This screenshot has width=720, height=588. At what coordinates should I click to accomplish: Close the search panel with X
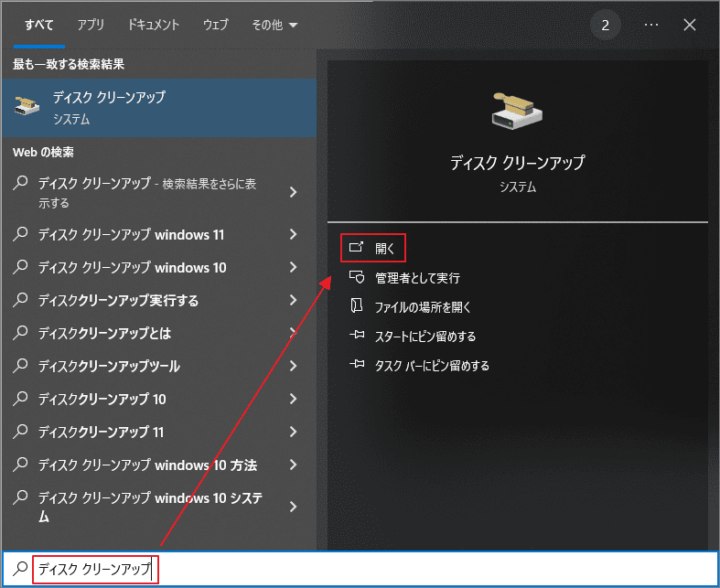(689, 25)
